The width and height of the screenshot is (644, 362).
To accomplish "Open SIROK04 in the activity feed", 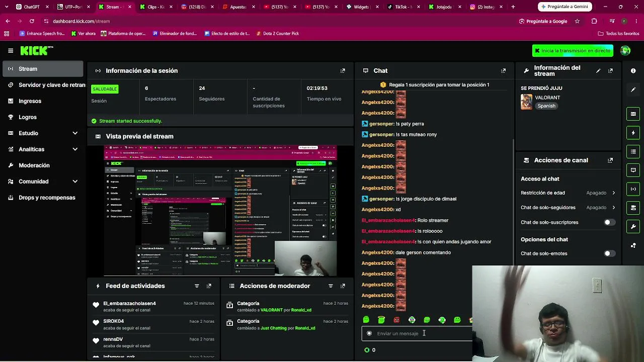I will [113, 321].
